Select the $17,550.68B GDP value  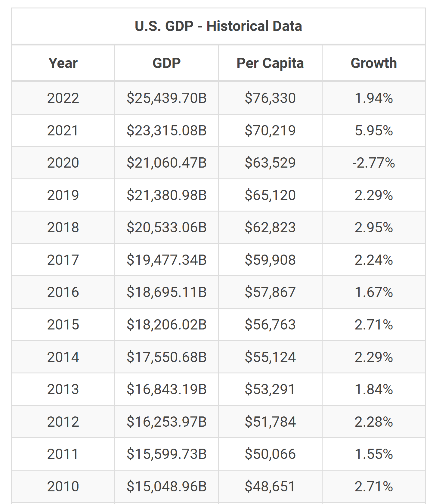[166, 357]
